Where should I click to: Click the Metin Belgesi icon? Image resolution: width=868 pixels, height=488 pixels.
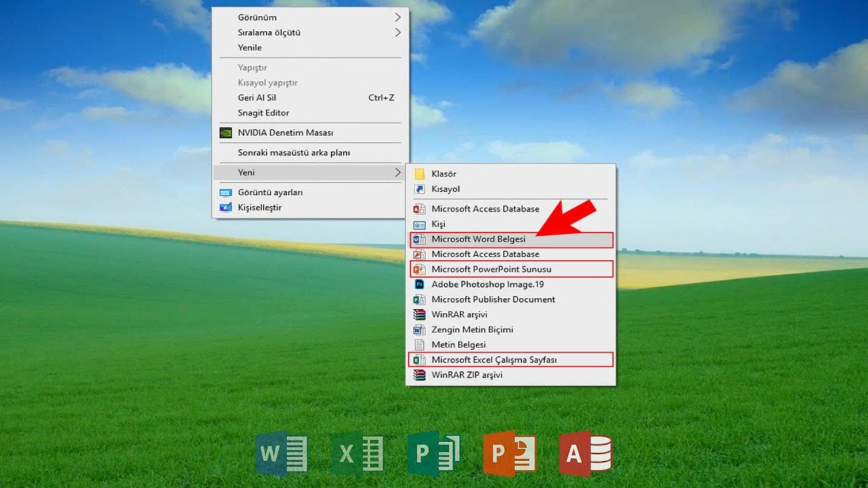click(x=420, y=344)
